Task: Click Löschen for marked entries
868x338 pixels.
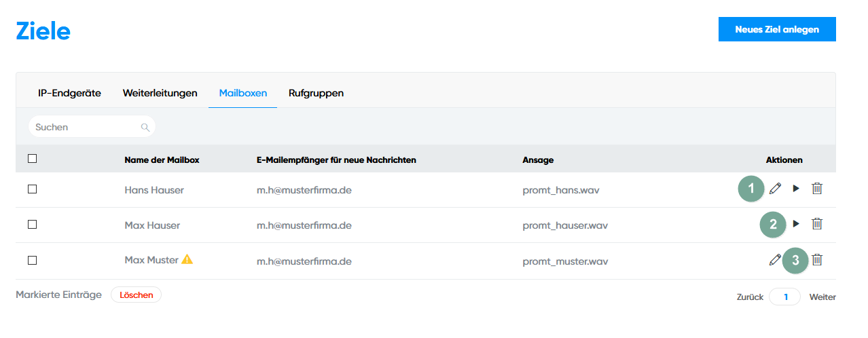Action: tap(136, 295)
